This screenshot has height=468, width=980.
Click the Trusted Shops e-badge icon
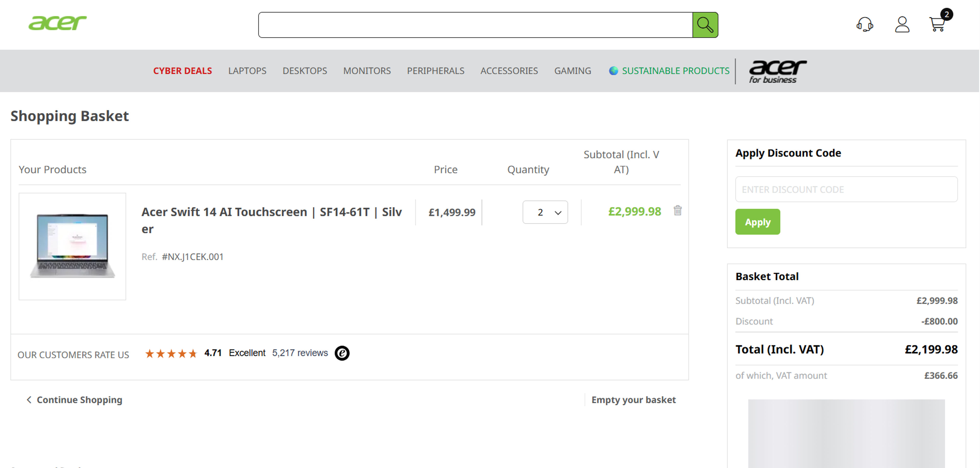click(x=342, y=353)
